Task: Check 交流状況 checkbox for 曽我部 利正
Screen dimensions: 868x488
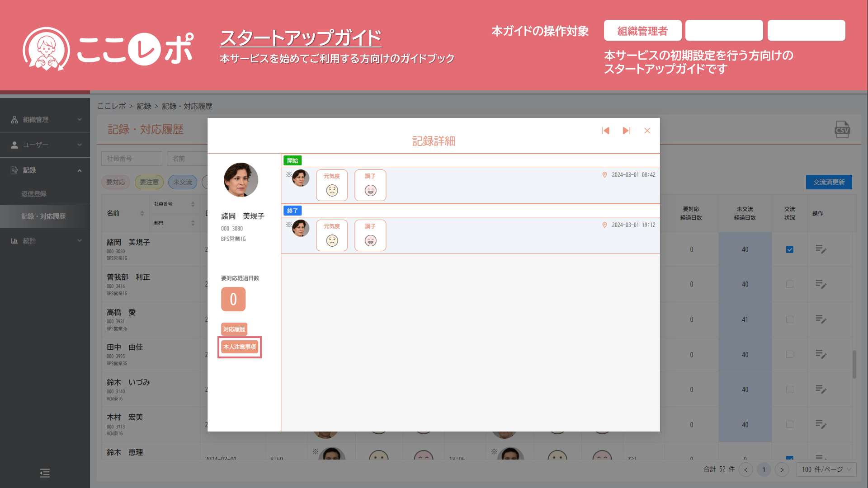Action: pos(789,284)
